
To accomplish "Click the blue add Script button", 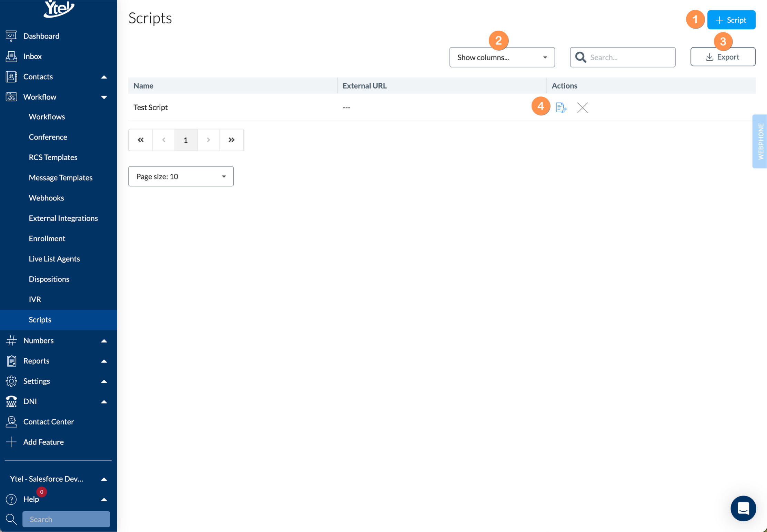I will tap(731, 20).
